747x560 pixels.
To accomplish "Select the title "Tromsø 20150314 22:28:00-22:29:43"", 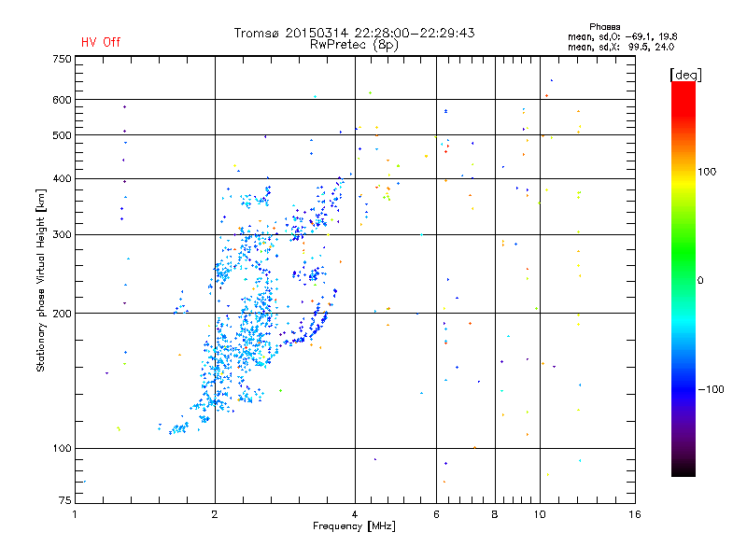I will [x=354, y=33].
